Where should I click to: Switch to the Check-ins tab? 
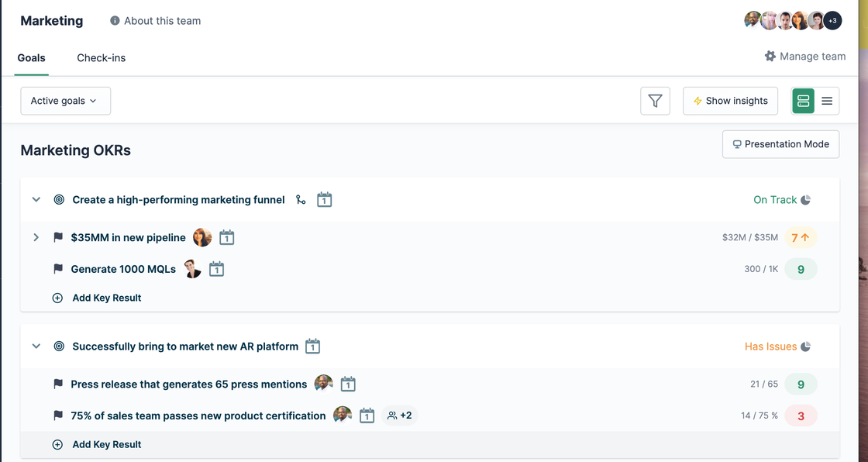[x=101, y=58]
